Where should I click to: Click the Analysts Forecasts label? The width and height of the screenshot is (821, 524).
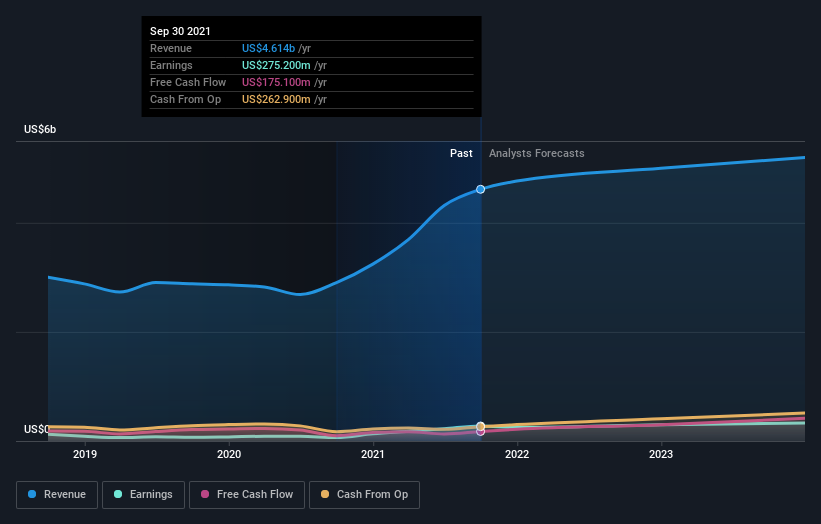(537, 153)
